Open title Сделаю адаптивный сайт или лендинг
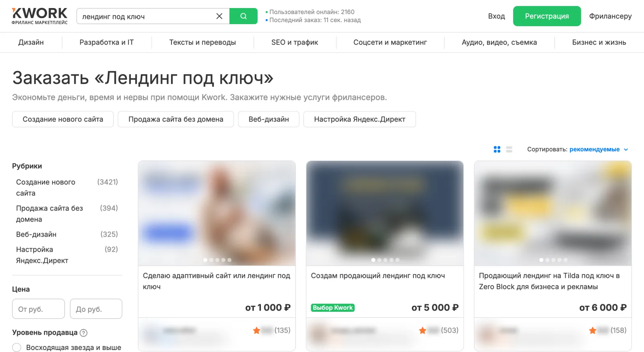This screenshot has width=644, height=352. click(217, 281)
